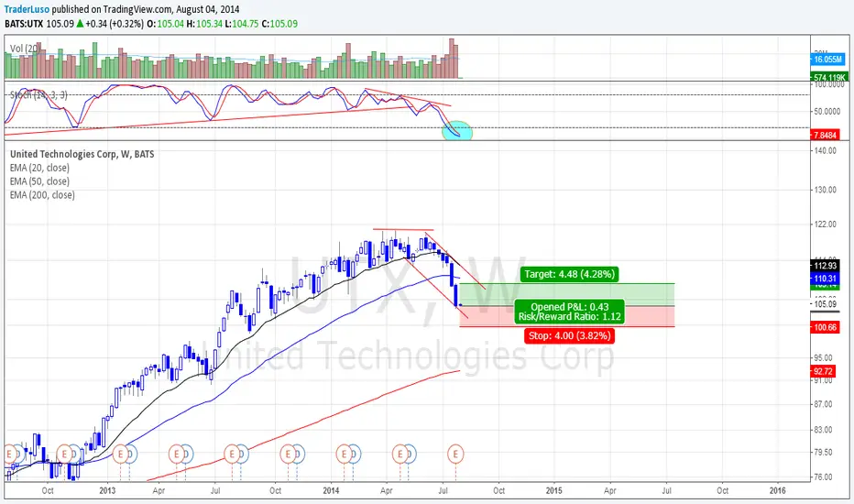Click the Opened P&L risk/reward box
The image size is (854, 504).
(x=570, y=312)
